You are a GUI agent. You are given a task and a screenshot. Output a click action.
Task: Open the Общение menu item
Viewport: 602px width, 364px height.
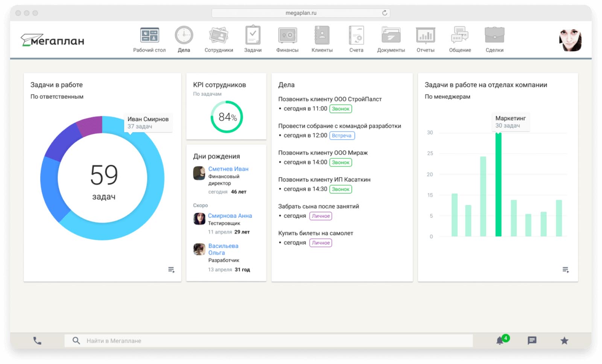coord(460,39)
